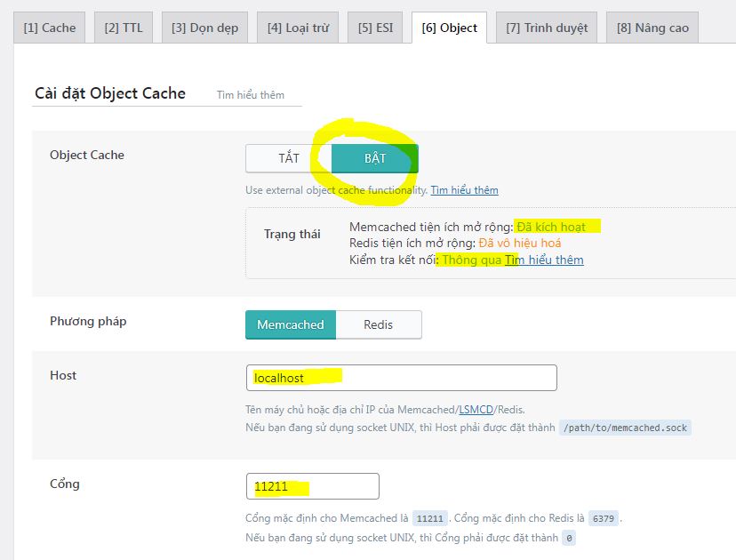Click the /path/to/memcached.sock code snippet
The width and height of the screenshot is (736, 560).
[625, 428]
